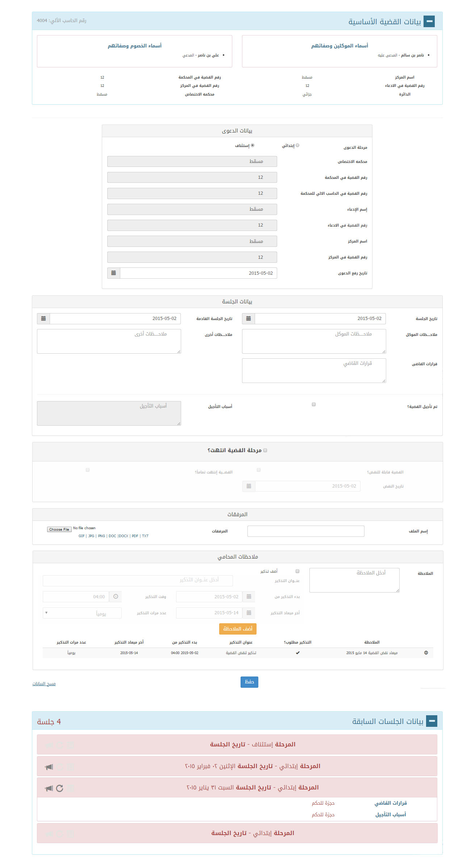
Task: Click megaphone icon in ٣١ يناير session row
Action: (49, 788)
